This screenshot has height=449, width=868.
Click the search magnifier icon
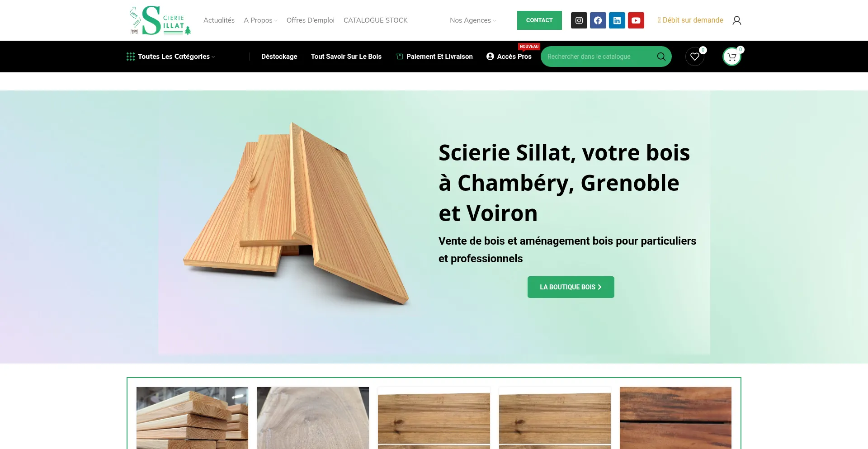[661, 57]
